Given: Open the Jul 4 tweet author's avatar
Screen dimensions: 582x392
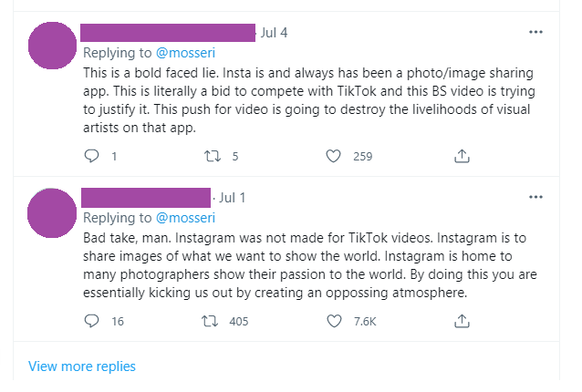Looking at the screenshot, I should pyautogui.click(x=52, y=46).
